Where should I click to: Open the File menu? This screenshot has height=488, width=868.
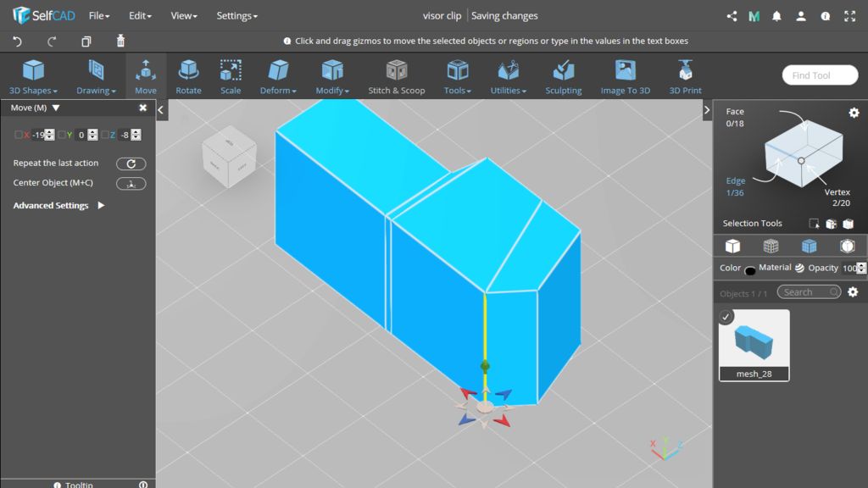point(99,15)
